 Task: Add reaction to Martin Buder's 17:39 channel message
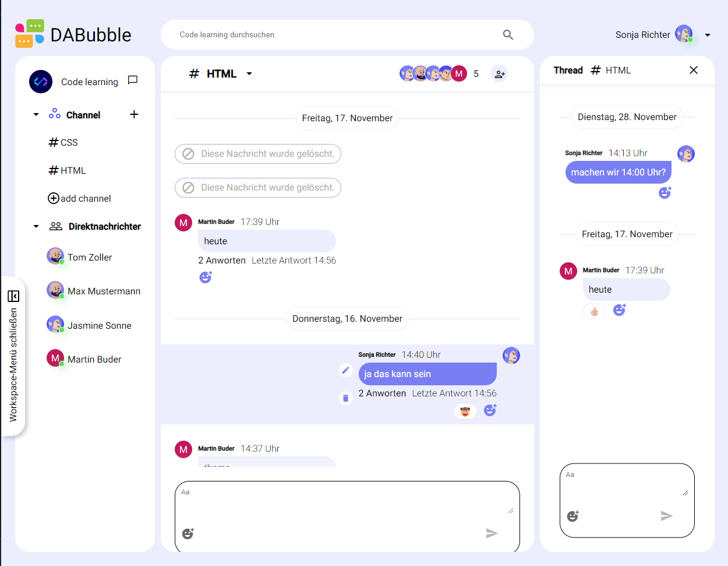coord(206,277)
